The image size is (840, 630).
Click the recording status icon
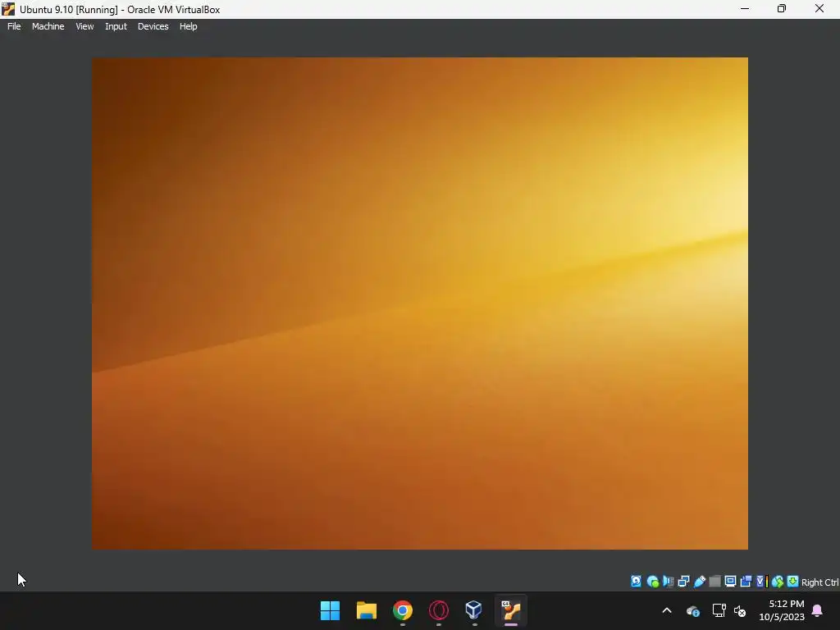(x=746, y=582)
